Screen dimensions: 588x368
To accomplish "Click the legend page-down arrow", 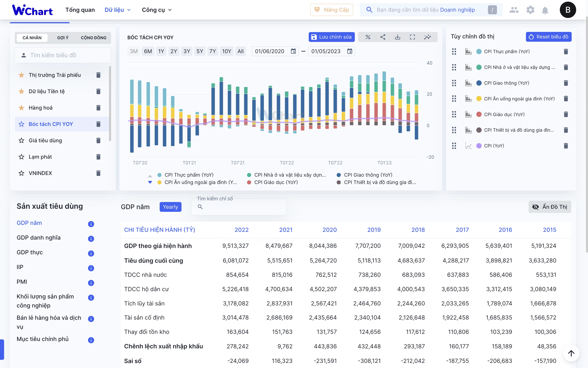I will [150, 182].
